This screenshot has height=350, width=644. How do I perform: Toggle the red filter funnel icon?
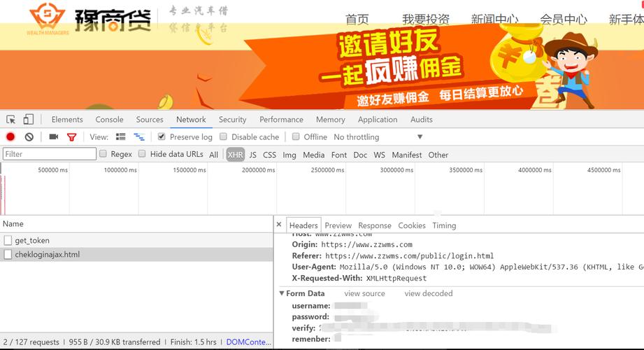click(x=72, y=137)
